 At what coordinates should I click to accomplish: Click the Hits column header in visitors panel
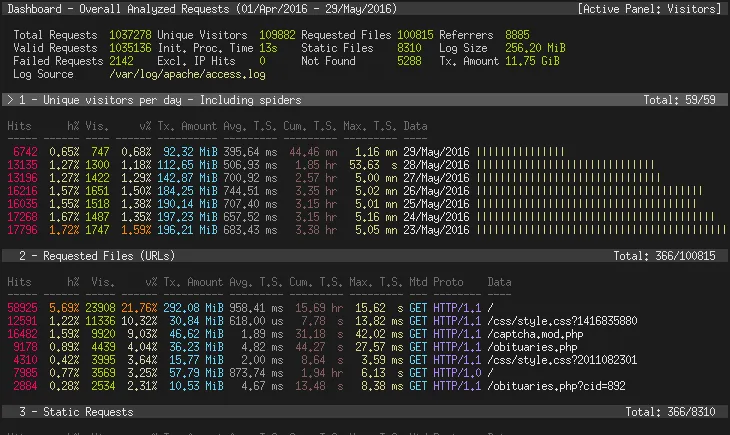(x=19, y=127)
